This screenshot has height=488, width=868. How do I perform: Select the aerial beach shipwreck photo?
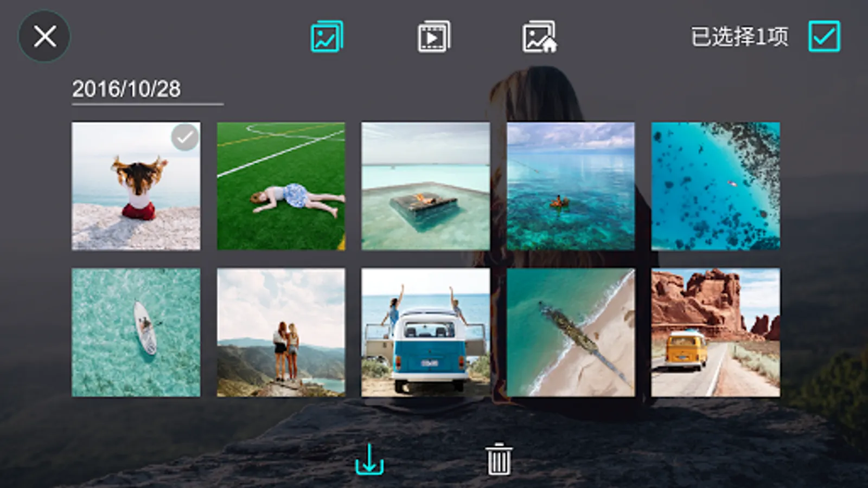click(x=571, y=332)
